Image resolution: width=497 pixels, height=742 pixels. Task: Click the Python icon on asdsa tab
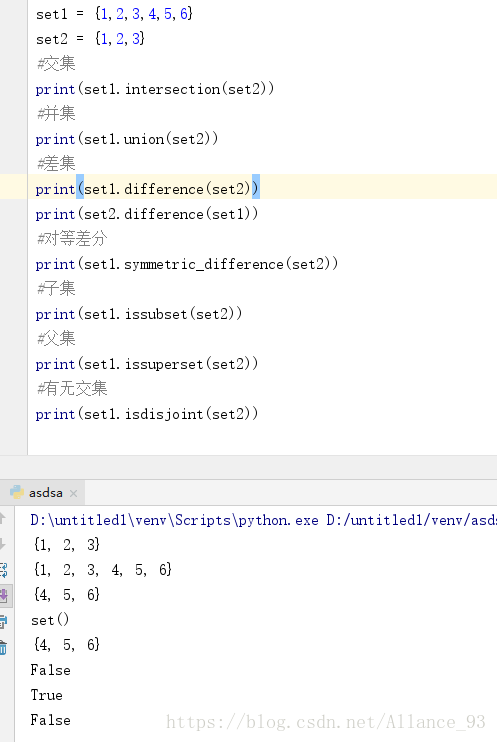click(17, 492)
